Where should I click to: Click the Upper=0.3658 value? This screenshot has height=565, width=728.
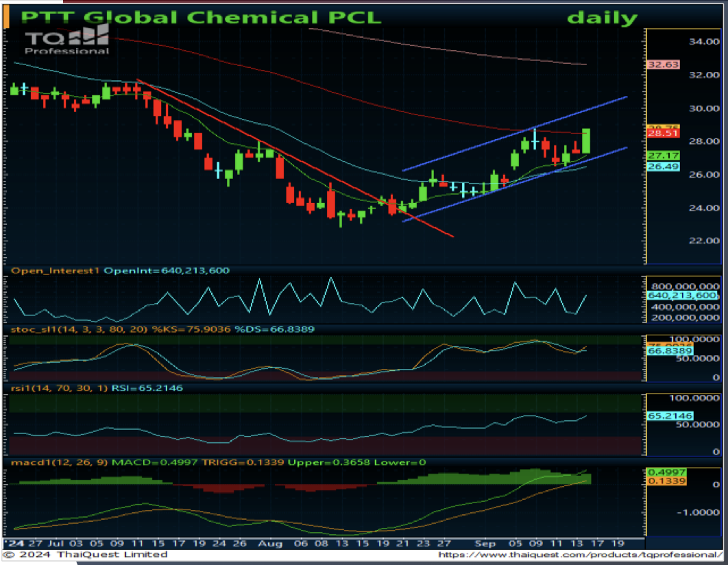[329, 462]
